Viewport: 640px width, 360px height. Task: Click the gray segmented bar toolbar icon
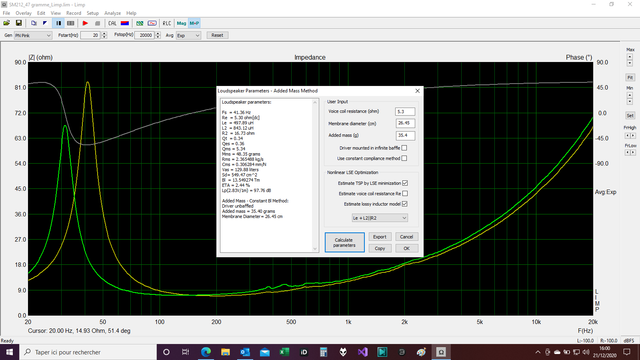[x=71, y=23]
